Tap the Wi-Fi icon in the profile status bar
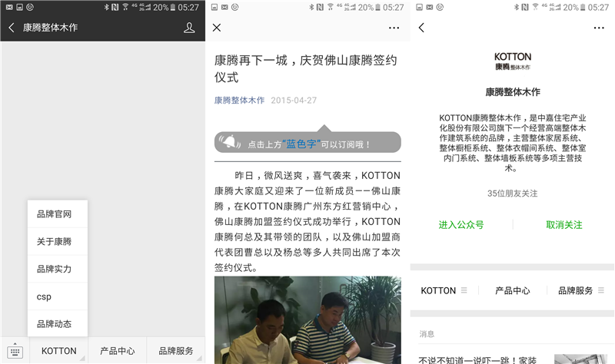The image size is (615, 364). 535,7
